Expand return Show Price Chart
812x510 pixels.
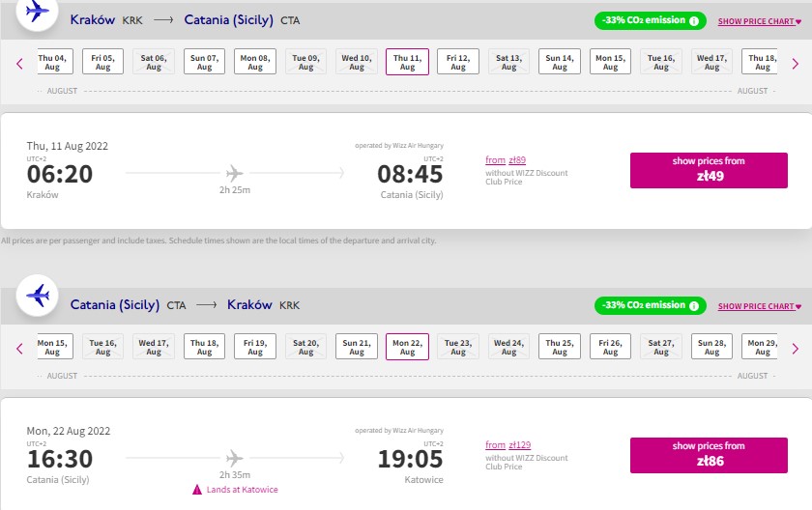(759, 306)
